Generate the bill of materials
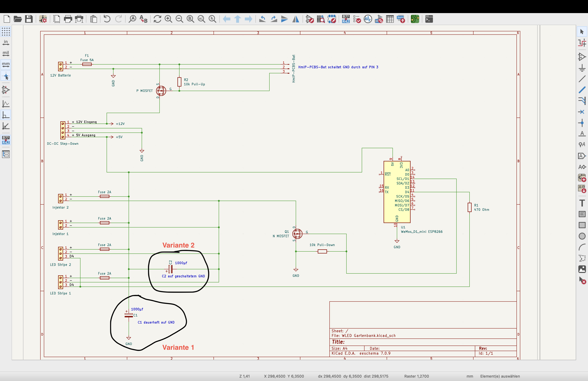588x381 pixels. (x=401, y=19)
